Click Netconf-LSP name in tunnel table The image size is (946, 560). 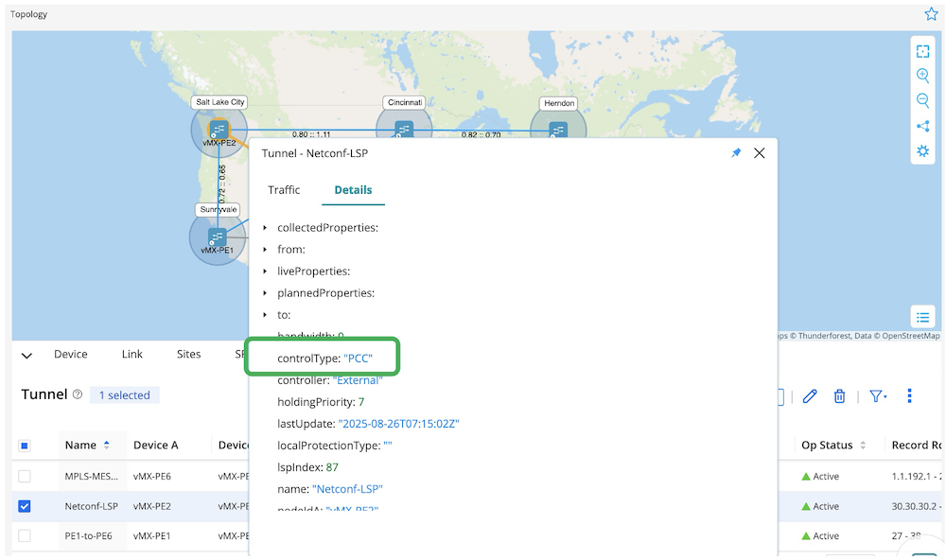[x=91, y=506]
